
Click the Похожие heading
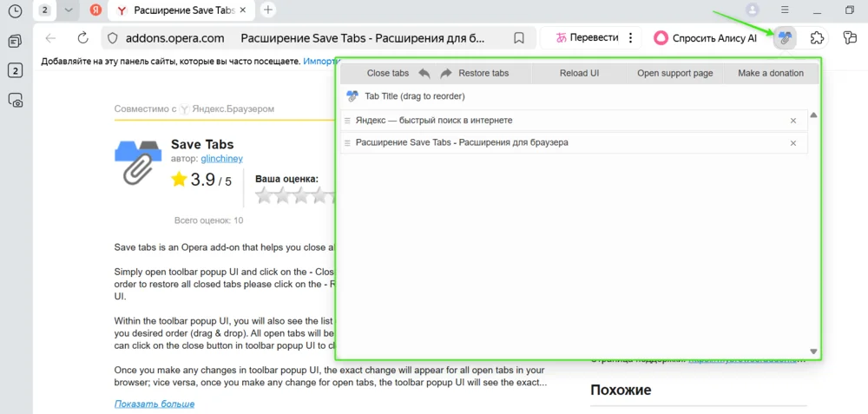click(x=621, y=391)
